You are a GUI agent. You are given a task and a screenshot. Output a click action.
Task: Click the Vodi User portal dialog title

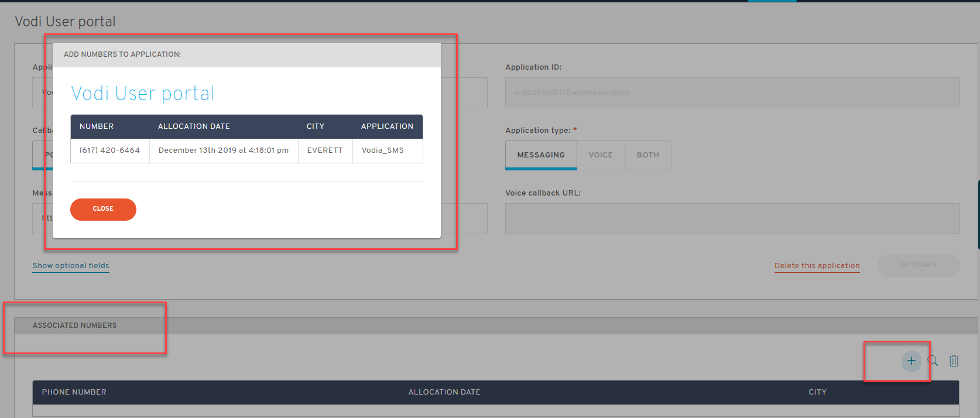coord(143,94)
